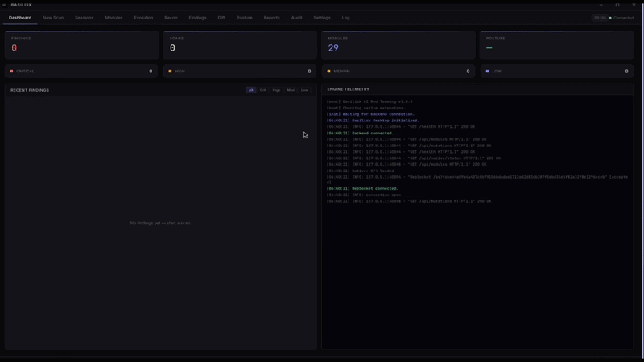Click the WebSocket token log line
The image size is (644, 362).
pos(477,179)
